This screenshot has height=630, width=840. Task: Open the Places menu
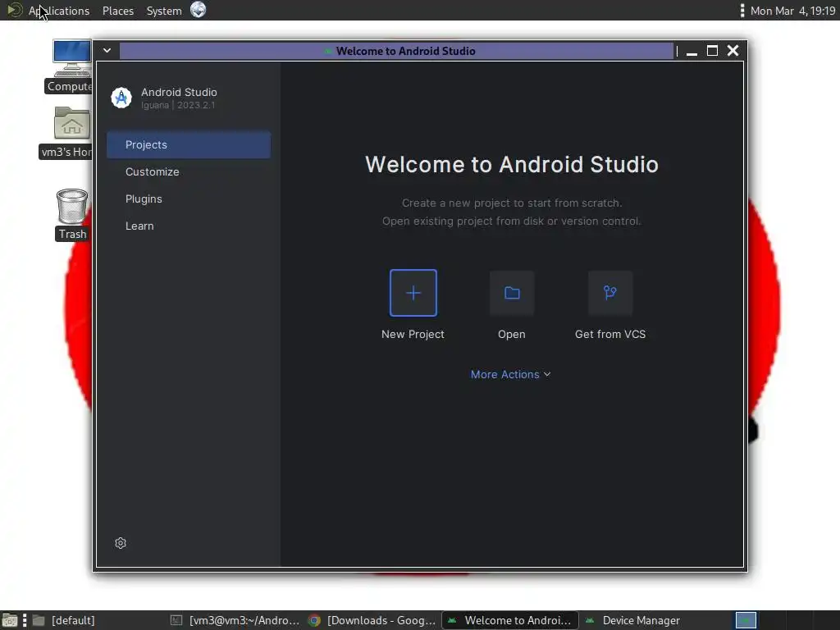pos(118,11)
